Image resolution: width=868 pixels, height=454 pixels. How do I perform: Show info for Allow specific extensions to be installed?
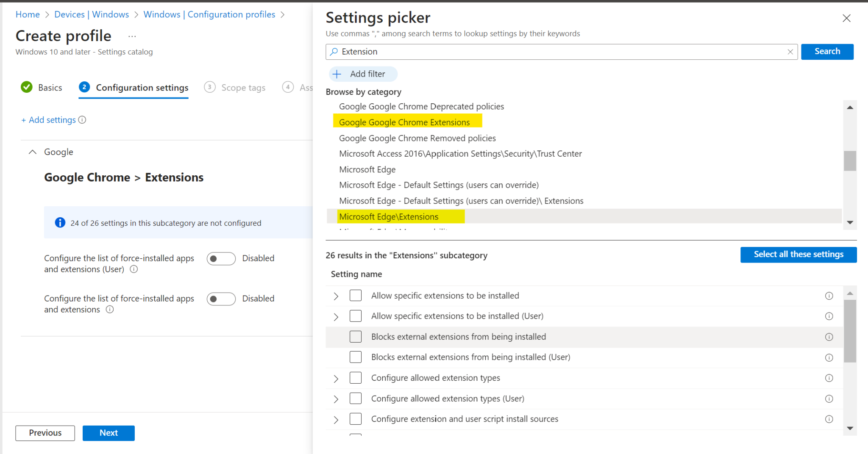click(x=829, y=296)
